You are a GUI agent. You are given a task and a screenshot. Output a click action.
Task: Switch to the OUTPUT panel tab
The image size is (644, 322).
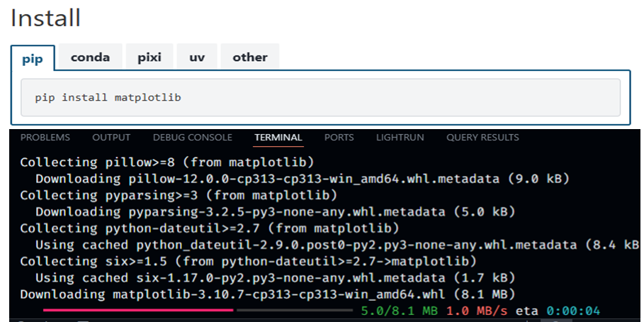[111, 138]
